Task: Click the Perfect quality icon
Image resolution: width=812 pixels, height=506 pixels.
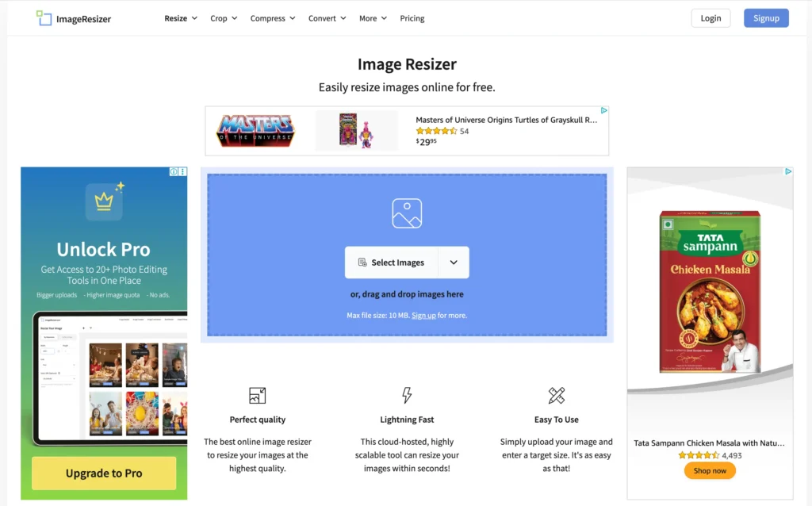Action: [x=258, y=396]
